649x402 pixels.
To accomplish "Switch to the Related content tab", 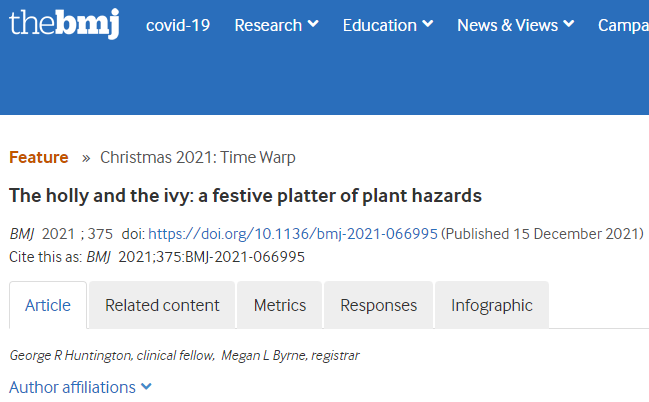I will (x=162, y=305).
